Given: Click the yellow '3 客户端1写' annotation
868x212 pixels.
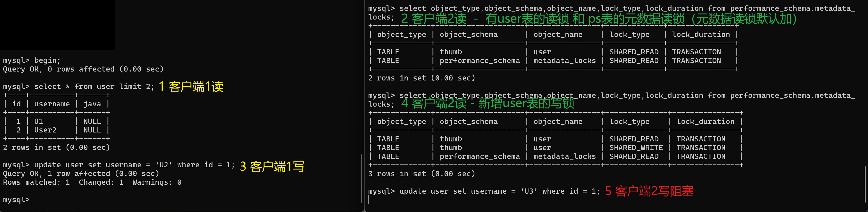Looking at the screenshot, I should click(x=272, y=167).
